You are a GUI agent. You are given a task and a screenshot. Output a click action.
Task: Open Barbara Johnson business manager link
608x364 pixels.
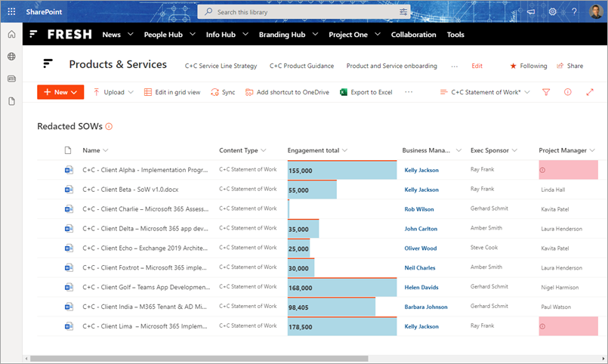426,307
